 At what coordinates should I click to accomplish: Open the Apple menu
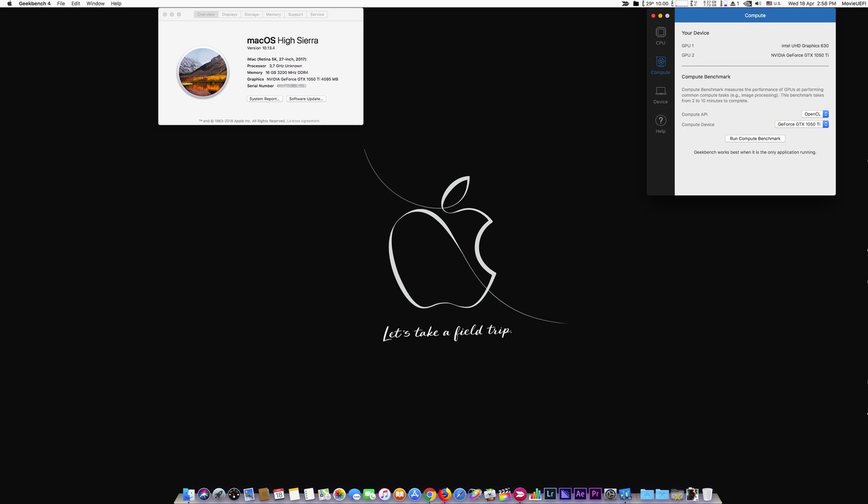(9, 3)
